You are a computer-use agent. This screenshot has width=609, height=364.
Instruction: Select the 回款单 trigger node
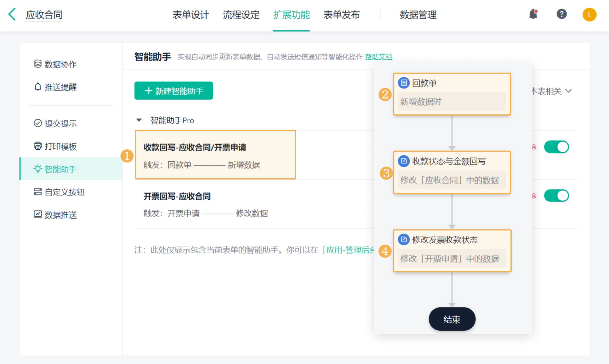[x=452, y=94]
